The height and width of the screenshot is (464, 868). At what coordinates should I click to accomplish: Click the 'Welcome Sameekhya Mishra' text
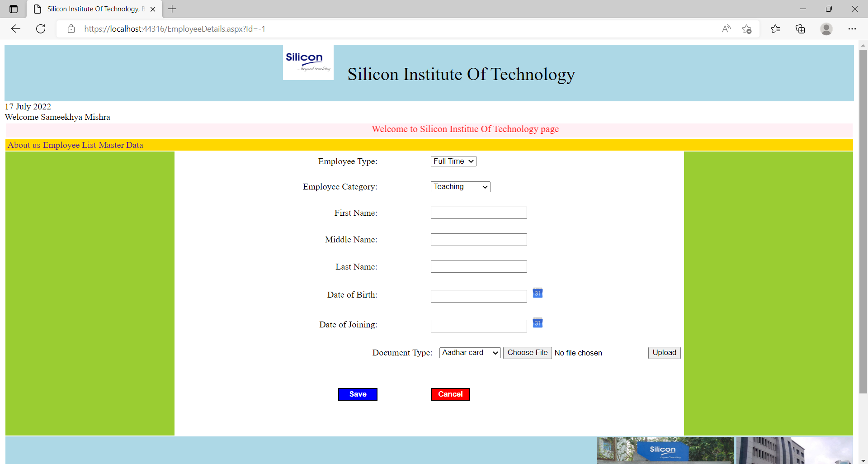(x=57, y=117)
